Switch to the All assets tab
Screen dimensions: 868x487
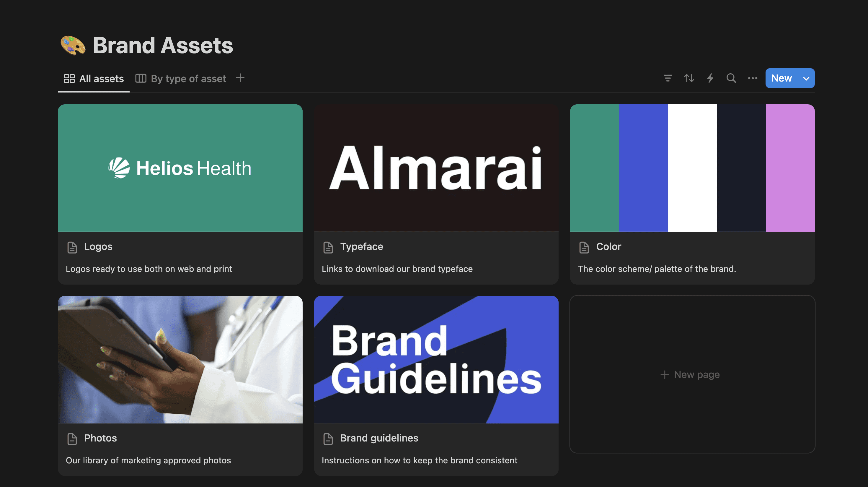(94, 79)
